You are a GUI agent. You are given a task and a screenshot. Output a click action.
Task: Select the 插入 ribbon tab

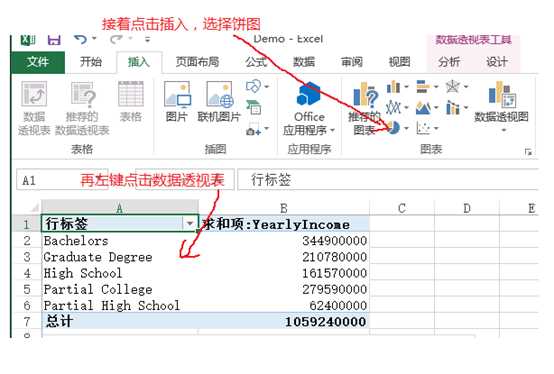coord(139,63)
